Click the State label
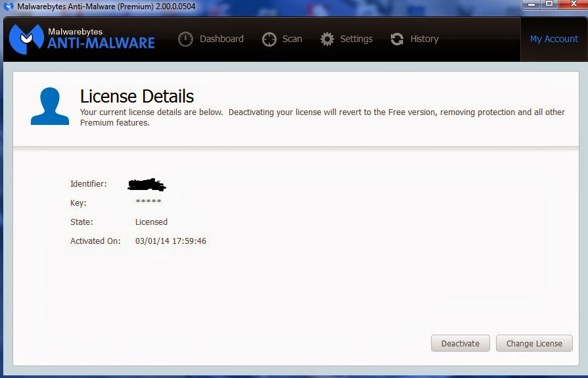Image resolution: width=588 pixels, height=378 pixels. pyautogui.click(x=81, y=222)
